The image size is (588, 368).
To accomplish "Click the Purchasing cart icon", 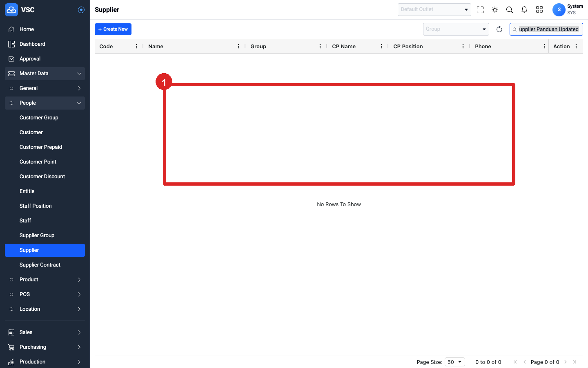I will [11, 347].
